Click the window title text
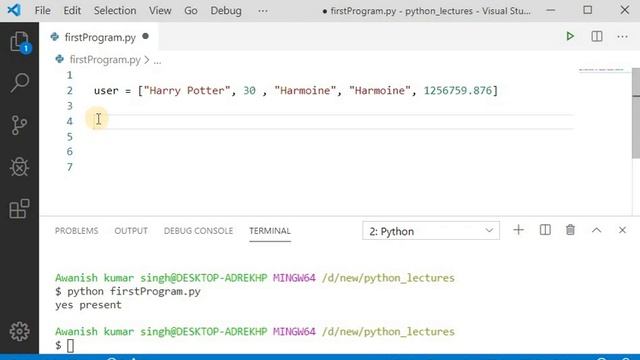Image resolution: width=640 pixels, height=360 pixels. pyautogui.click(x=430, y=11)
